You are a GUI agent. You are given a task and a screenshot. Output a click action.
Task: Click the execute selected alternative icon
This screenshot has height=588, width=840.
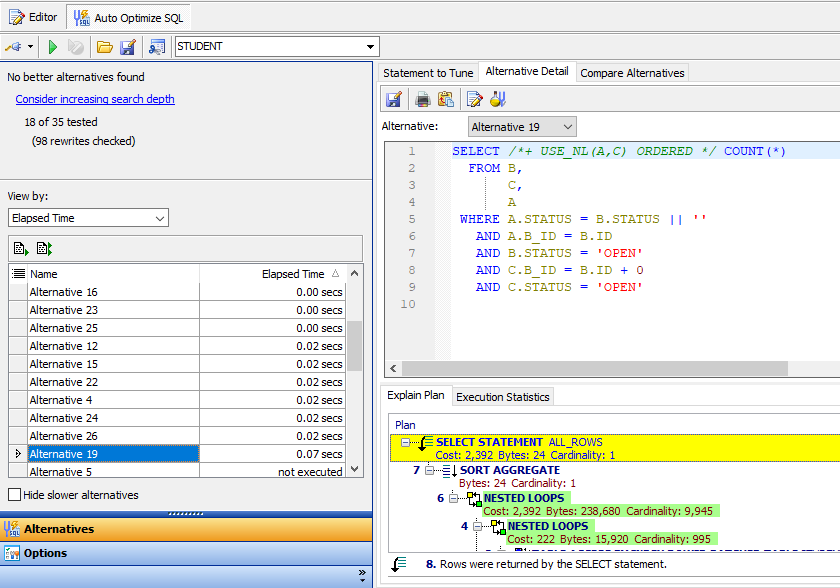pos(21,248)
